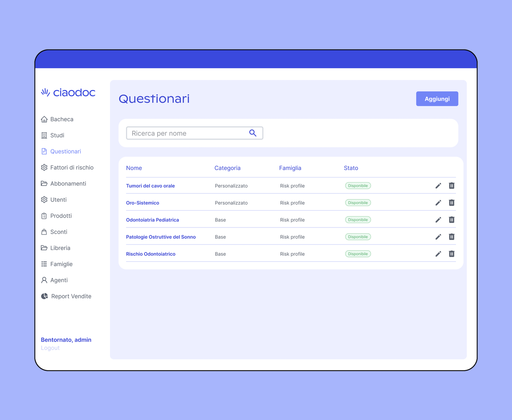Click the magnifying glass search icon
The image size is (512, 420).
tap(253, 133)
